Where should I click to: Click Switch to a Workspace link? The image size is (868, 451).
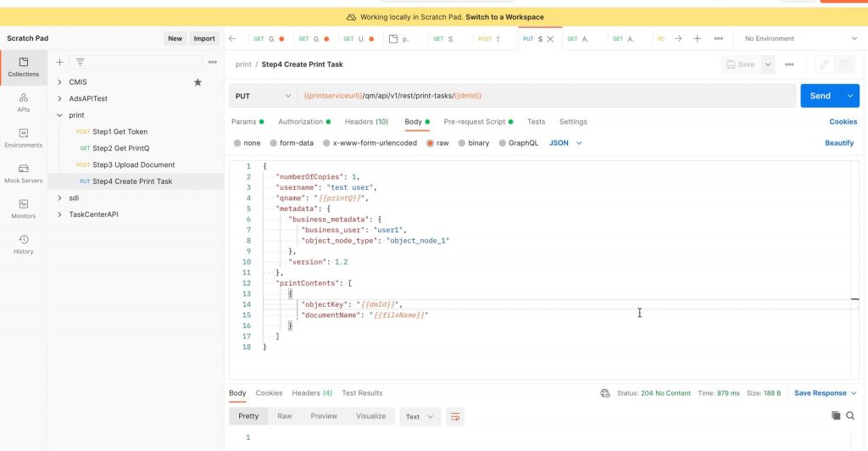click(505, 17)
